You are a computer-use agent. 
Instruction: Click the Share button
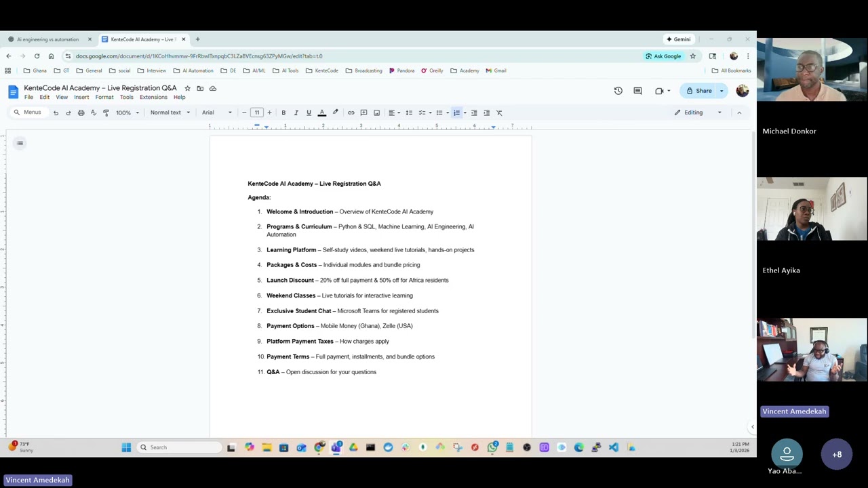[698, 91]
